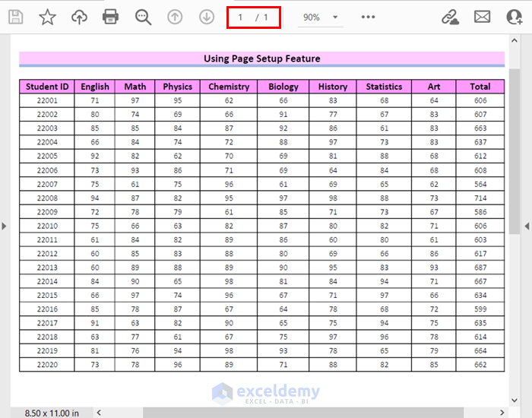Click horizontal scrollbar left arrow
532x418 pixels.
tap(99, 413)
